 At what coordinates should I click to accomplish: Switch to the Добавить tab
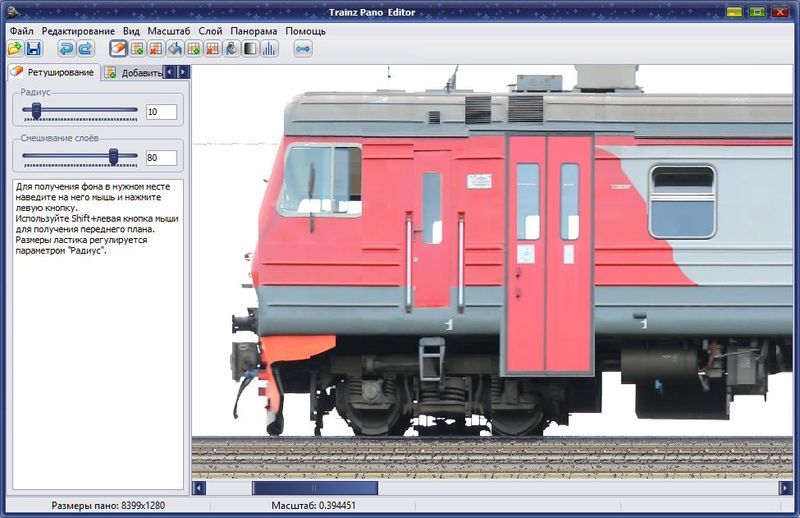click(133, 72)
